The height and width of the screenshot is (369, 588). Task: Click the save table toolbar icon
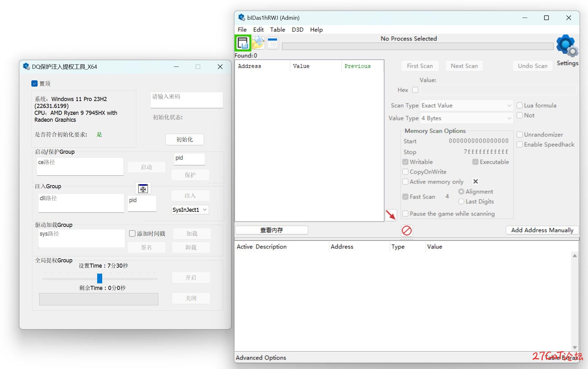tap(272, 43)
